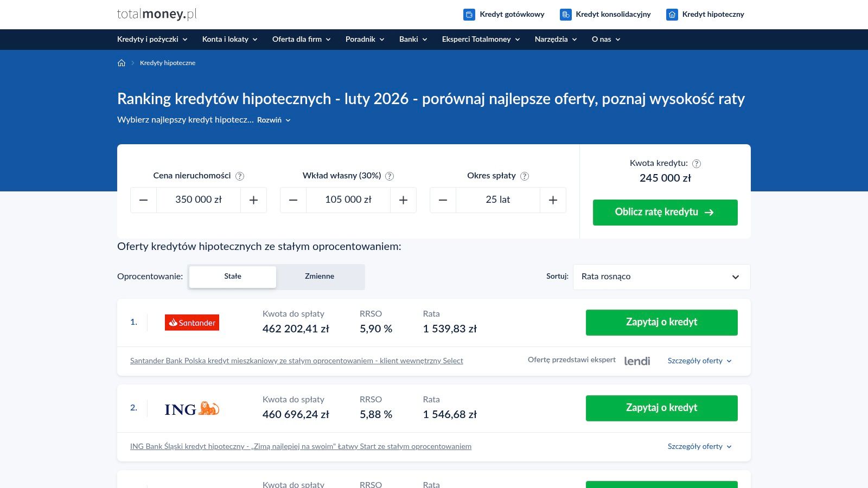This screenshot has width=868, height=488.
Task: Decrease Cena nieruchomości with minus
Action: pos(144,200)
